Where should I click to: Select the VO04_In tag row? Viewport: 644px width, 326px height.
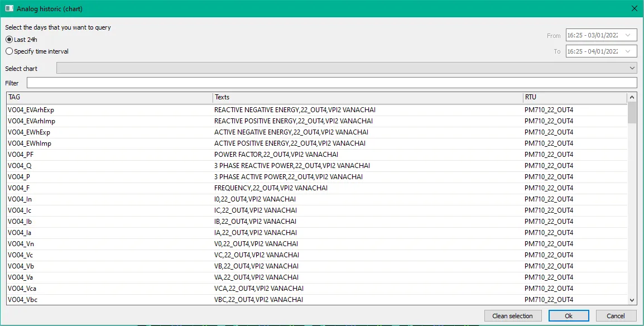pyautogui.click(x=317, y=199)
